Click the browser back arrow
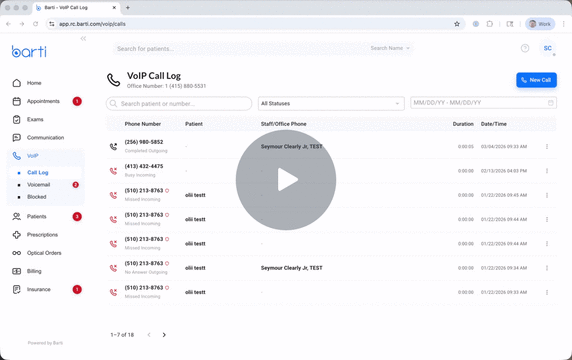The width and height of the screenshot is (572, 360). 8,24
